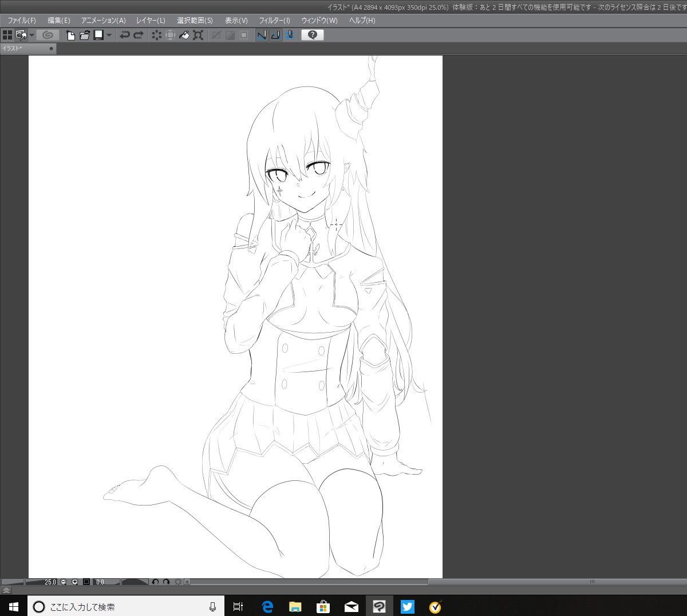Screen dimensions: 687x616
Task: Click the Clear (dotted circle) icon
Action: pyautogui.click(x=156, y=35)
